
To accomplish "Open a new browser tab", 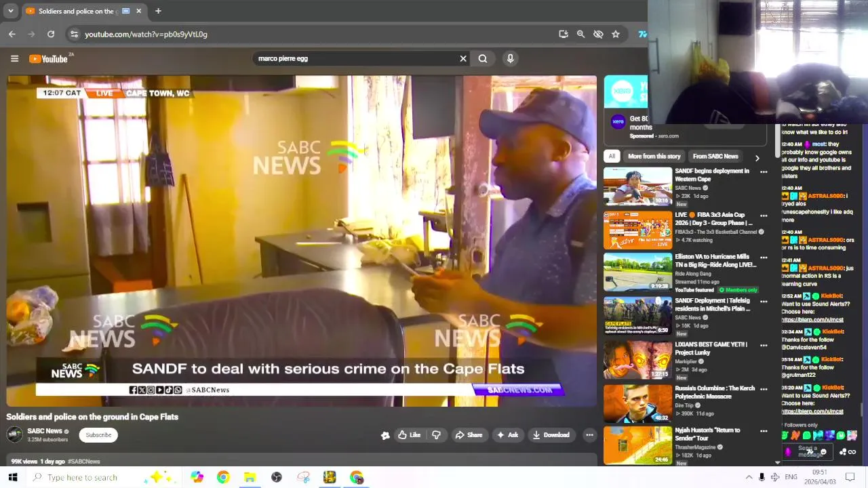I will pos(158,11).
